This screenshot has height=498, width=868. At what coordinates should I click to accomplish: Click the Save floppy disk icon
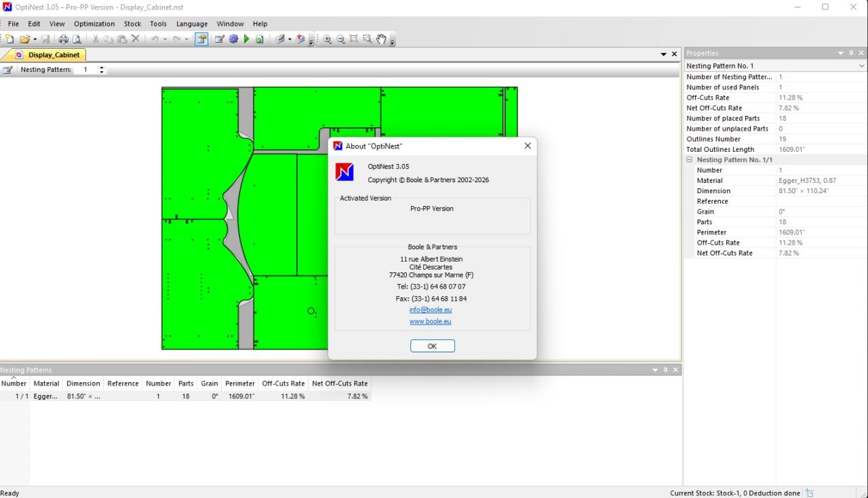tap(45, 39)
